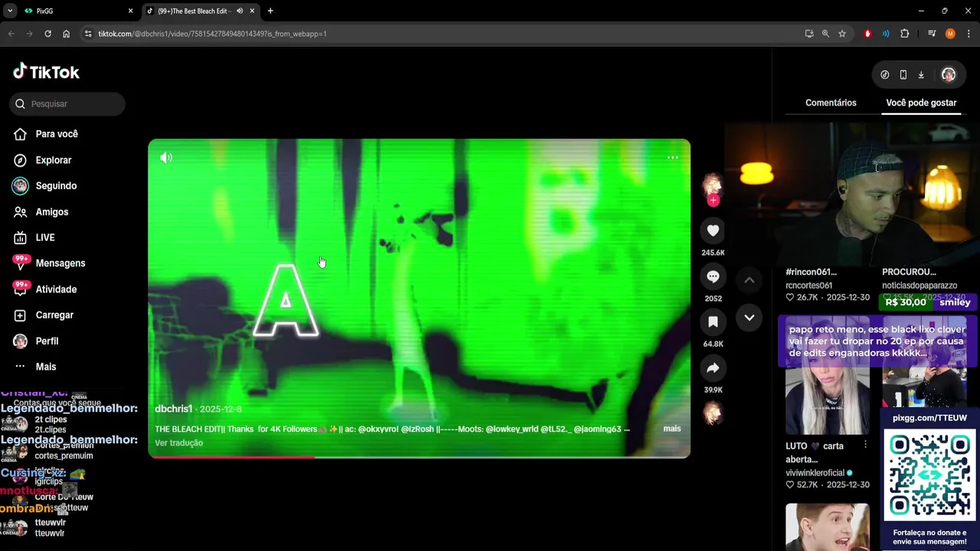
Task: Share the video with arrow icon
Action: coord(713,368)
